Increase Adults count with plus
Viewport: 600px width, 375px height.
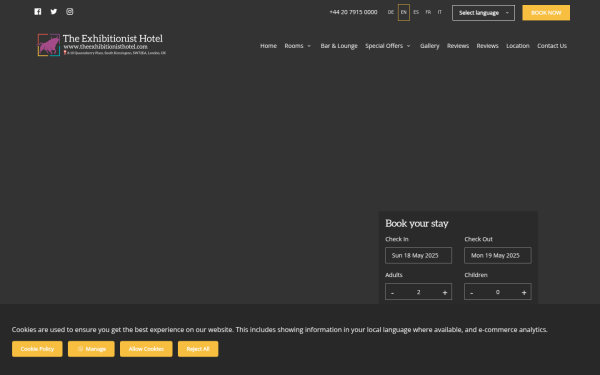point(445,292)
